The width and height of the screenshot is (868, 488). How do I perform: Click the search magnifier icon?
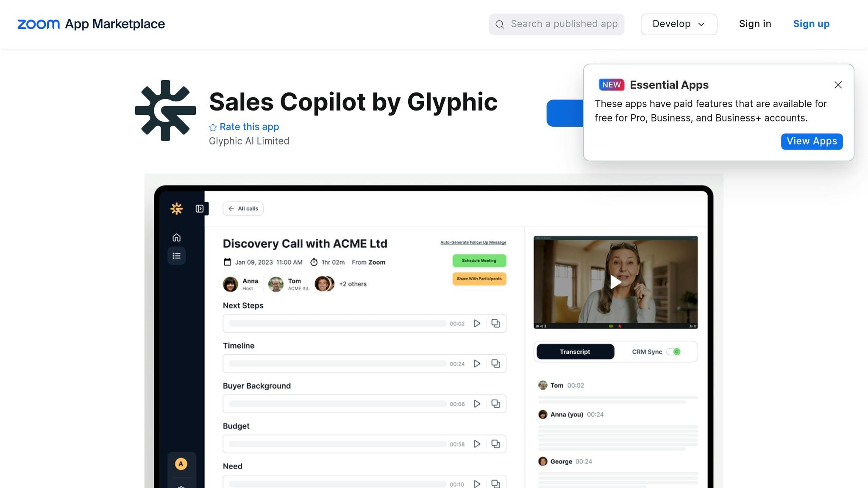coord(500,25)
